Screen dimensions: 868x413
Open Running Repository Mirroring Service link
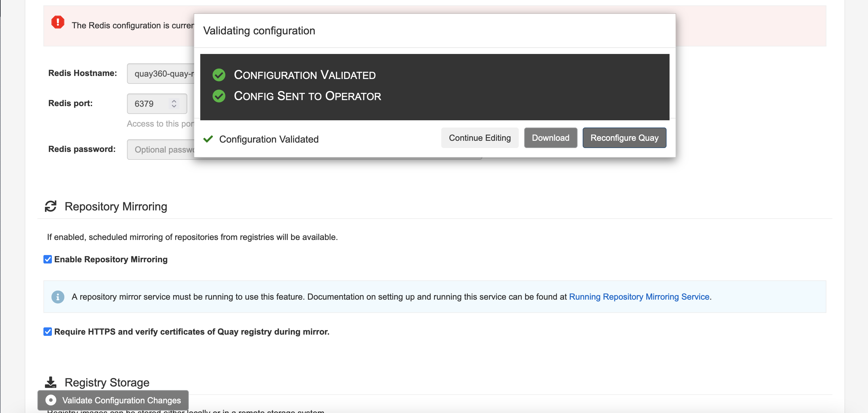tap(639, 297)
